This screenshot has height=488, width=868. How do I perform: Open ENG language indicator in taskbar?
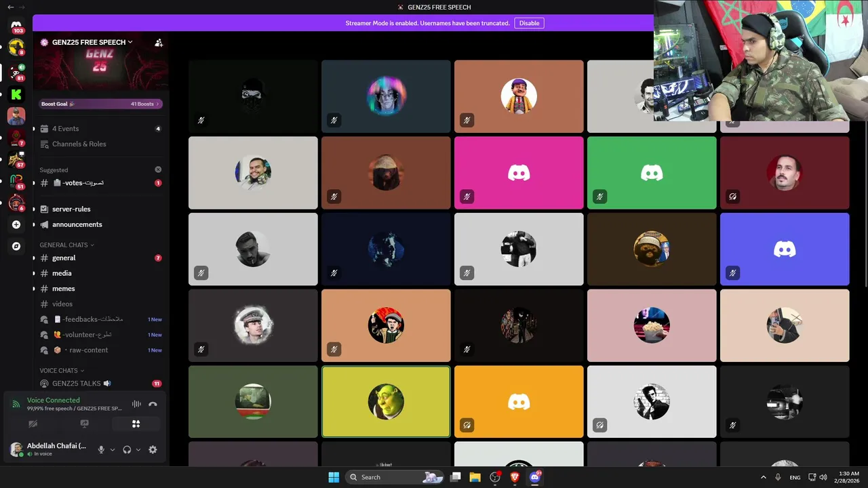pyautogui.click(x=795, y=477)
